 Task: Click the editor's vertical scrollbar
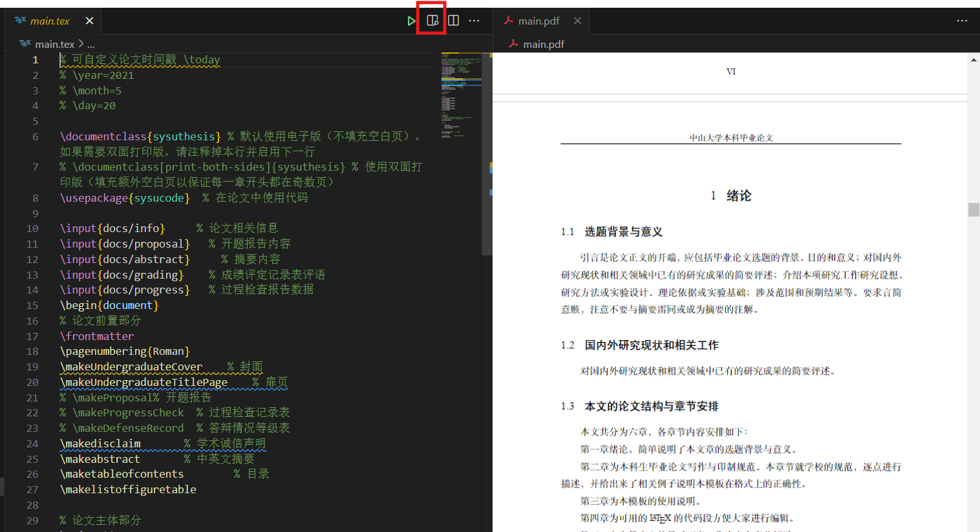(x=486, y=149)
